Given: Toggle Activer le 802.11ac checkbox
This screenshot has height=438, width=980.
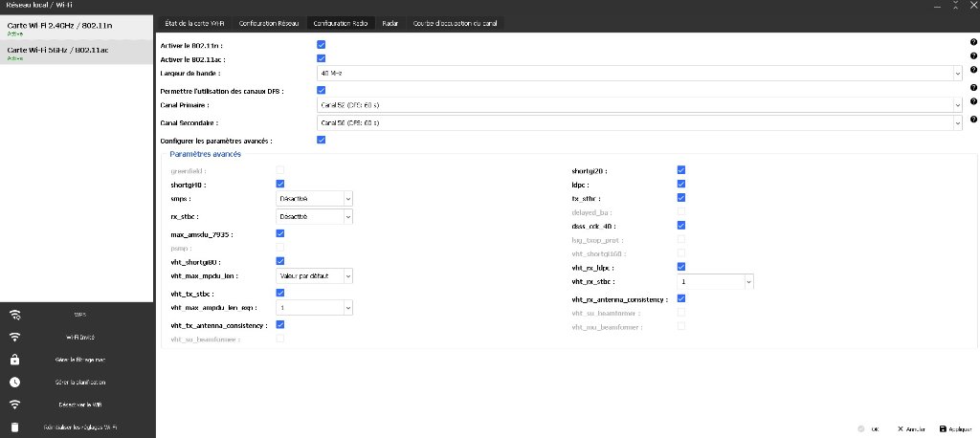Looking at the screenshot, I should pyautogui.click(x=322, y=58).
